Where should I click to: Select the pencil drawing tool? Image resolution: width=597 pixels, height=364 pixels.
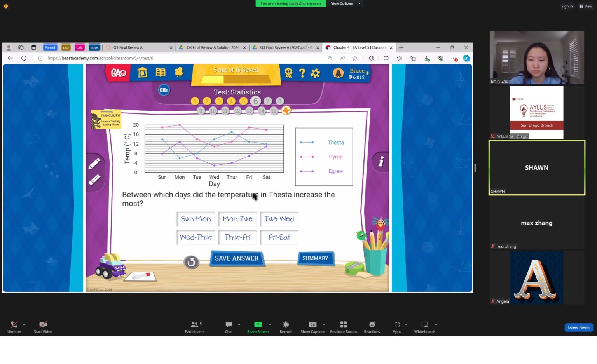pyautogui.click(x=94, y=164)
